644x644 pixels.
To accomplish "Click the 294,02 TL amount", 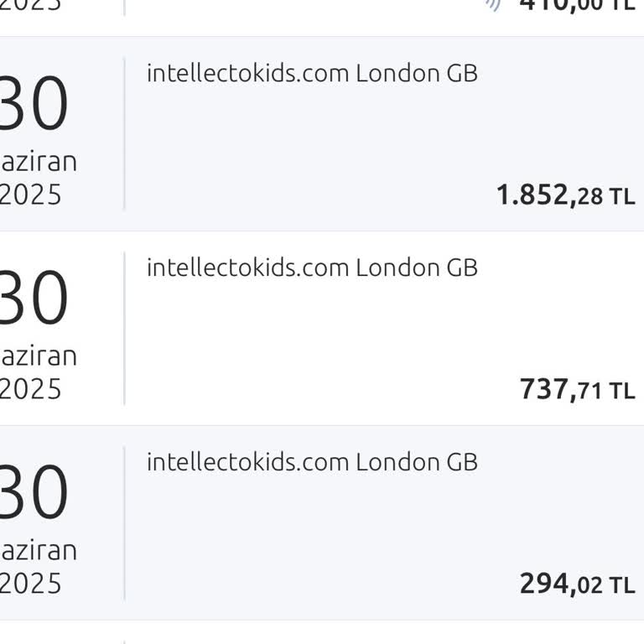I will (x=577, y=584).
